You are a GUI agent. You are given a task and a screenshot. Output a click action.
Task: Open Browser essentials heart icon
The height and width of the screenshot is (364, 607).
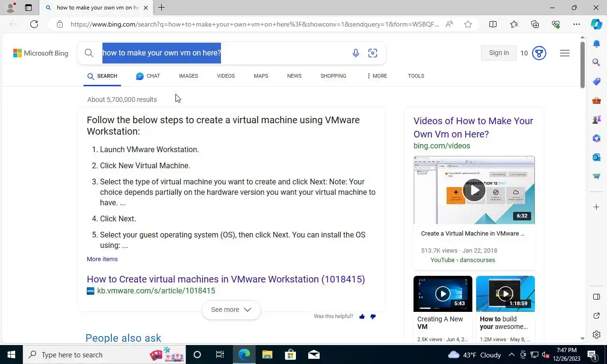point(556,24)
